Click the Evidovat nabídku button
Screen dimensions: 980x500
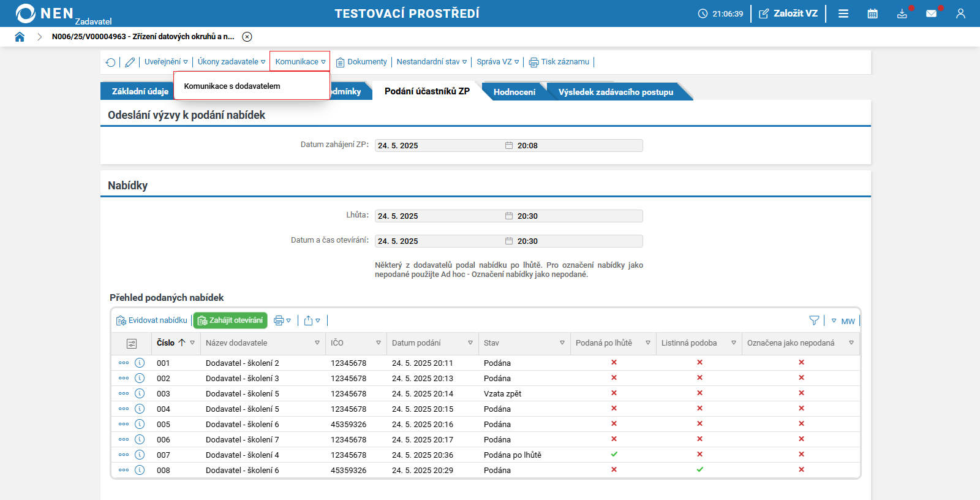[x=152, y=320]
